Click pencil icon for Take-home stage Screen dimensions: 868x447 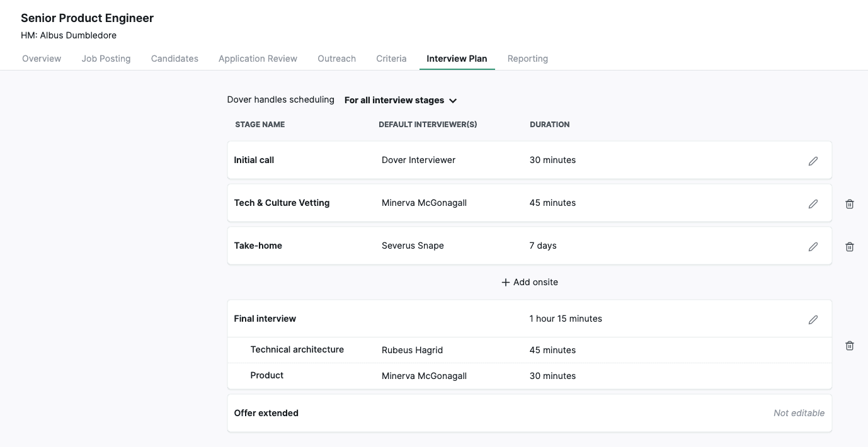tap(813, 247)
